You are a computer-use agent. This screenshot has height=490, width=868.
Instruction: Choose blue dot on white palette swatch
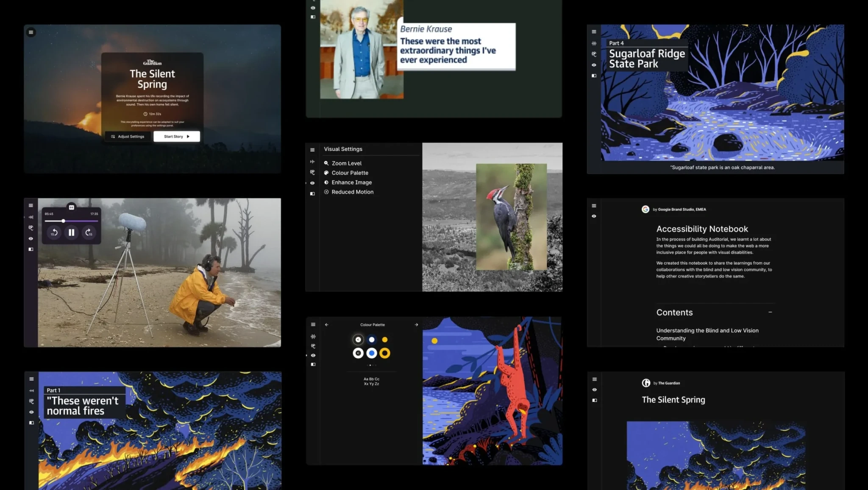click(x=371, y=353)
